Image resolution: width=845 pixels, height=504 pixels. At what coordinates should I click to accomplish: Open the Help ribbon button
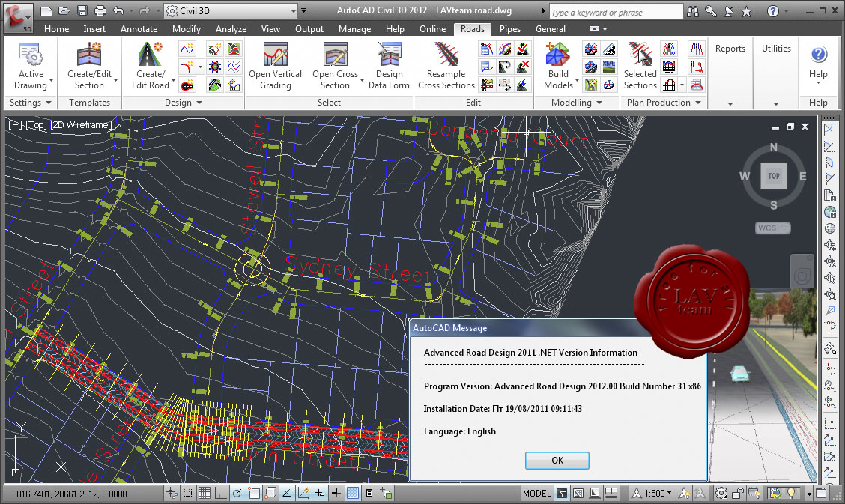[818, 64]
